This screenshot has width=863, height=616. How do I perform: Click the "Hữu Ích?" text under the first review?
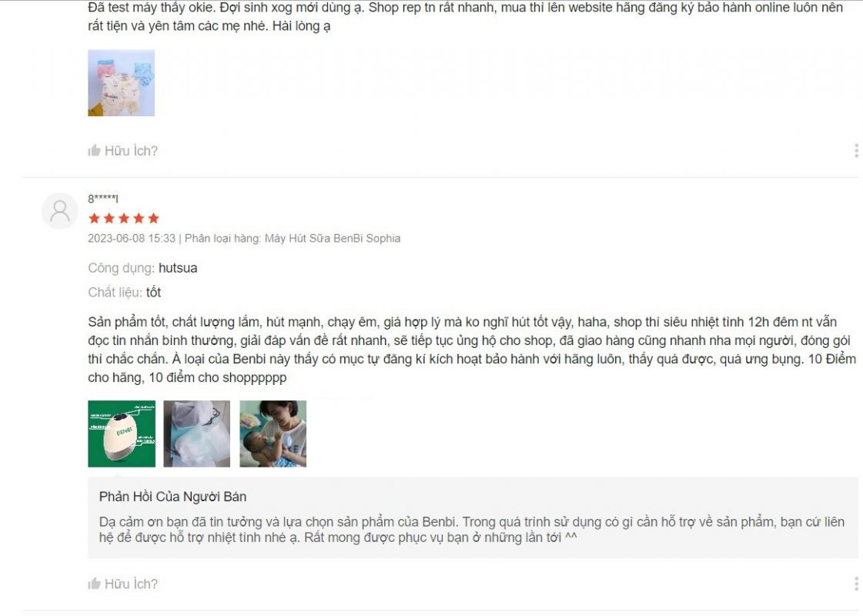pos(131,151)
